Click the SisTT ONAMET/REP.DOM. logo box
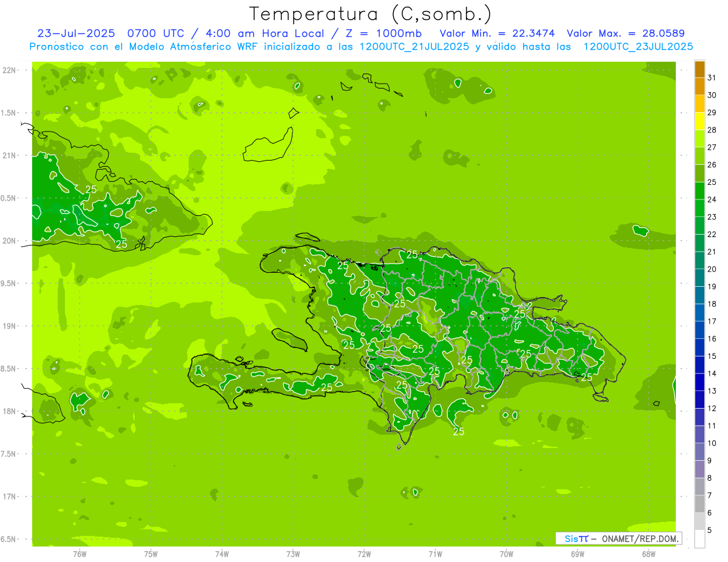This screenshot has width=728, height=562. [619, 538]
